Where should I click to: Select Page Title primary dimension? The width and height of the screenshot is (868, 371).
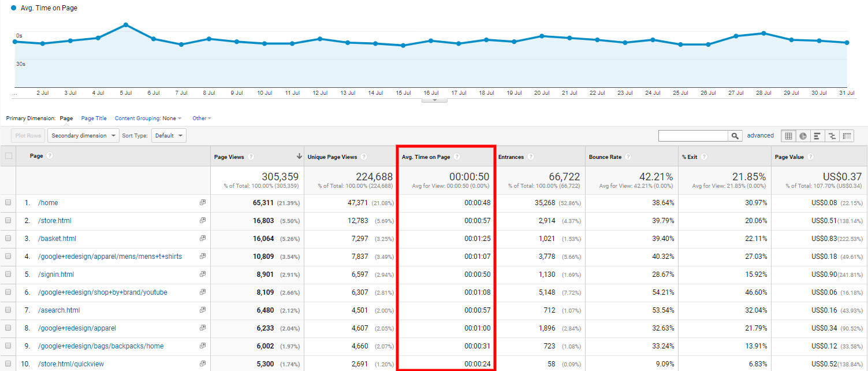click(x=94, y=118)
